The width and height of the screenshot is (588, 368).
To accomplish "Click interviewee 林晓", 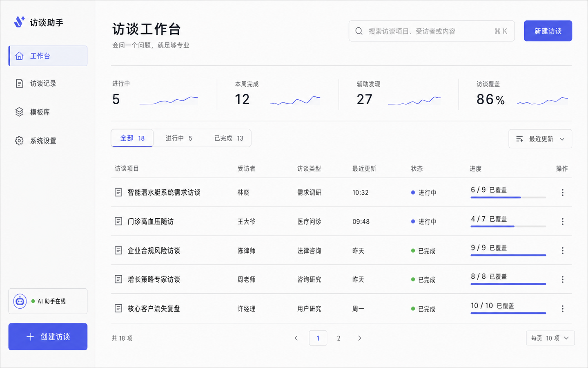I will (x=243, y=193).
